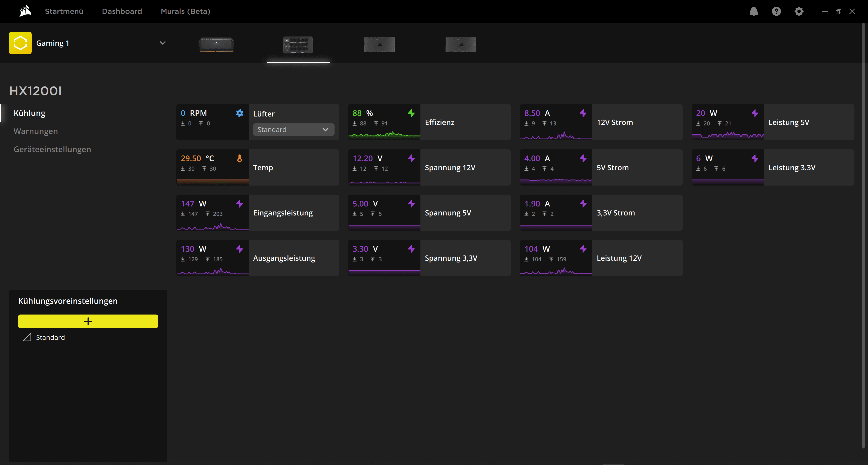The image size is (868, 465).
Task: Click bolt icon on Spannung 12V tile
Action: click(411, 158)
